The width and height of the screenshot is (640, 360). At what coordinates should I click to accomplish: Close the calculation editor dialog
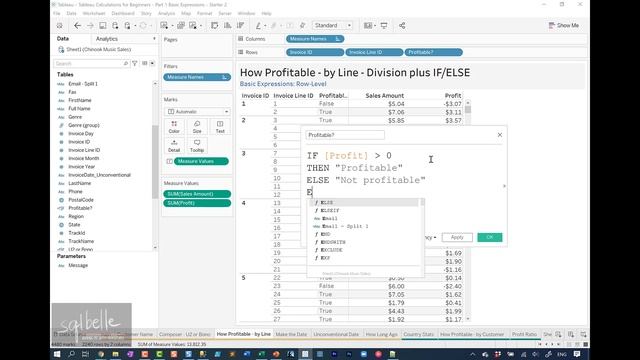[500, 135]
